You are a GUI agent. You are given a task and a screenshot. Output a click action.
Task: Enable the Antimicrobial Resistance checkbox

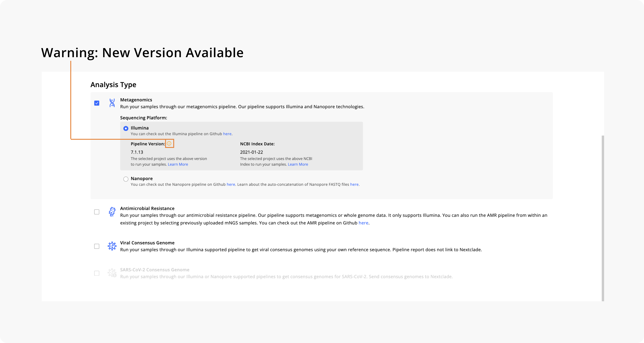click(x=97, y=212)
